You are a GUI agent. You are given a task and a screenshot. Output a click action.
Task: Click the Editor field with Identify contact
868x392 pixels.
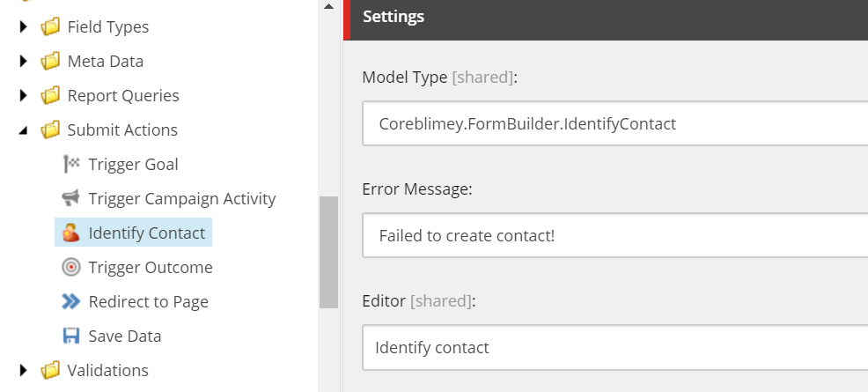click(615, 348)
